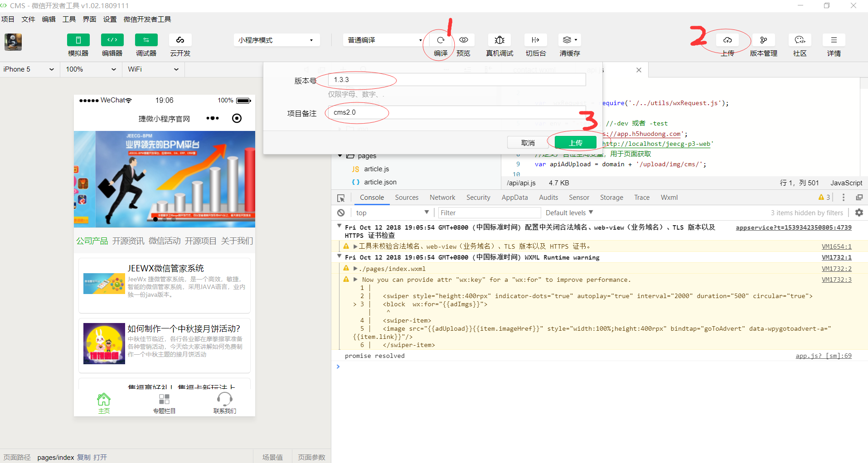Click the preview (预览) eye icon
868x463 pixels.
(464, 40)
